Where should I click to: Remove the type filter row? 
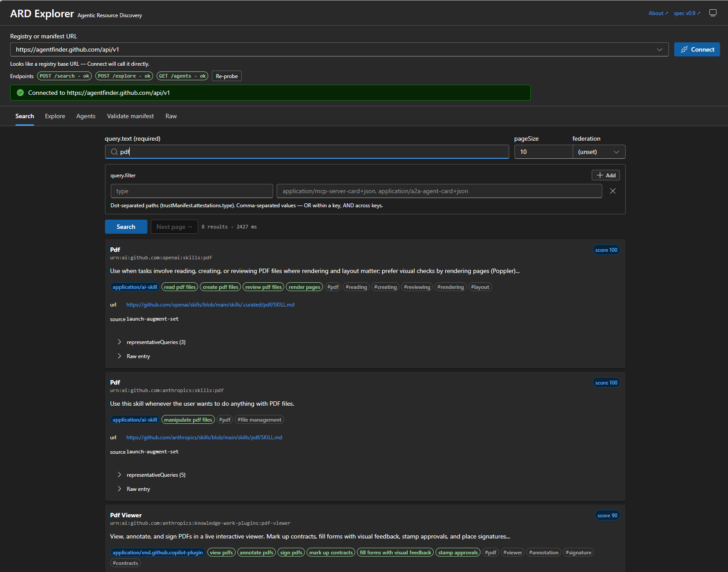[x=613, y=191]
